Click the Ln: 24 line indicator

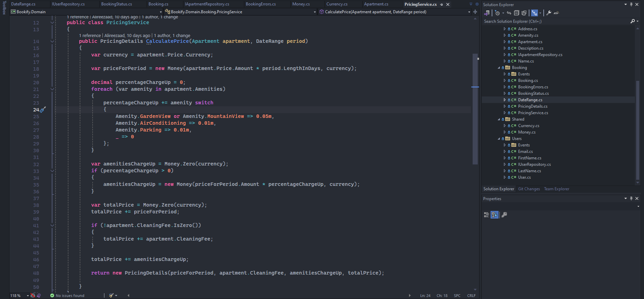(425, 296)
